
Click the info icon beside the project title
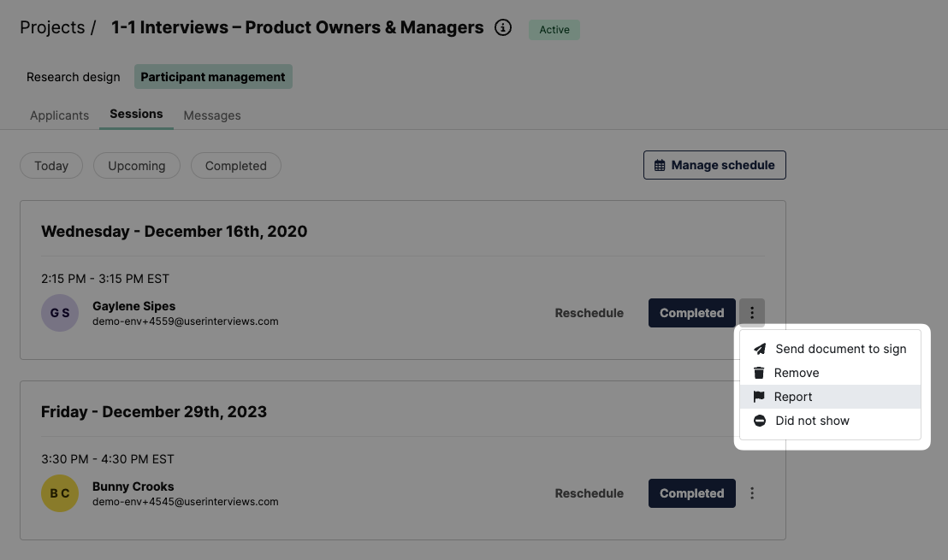tap(503, 27)
